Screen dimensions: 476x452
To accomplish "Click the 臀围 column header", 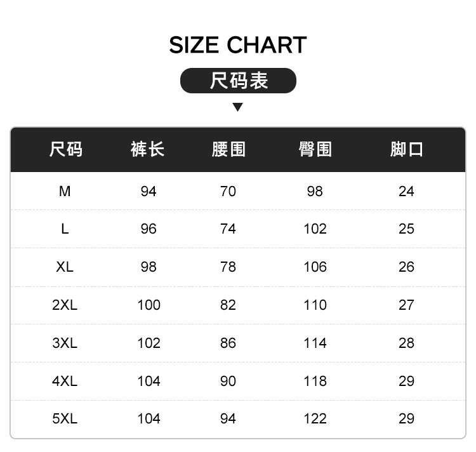I will click(315, 150).
